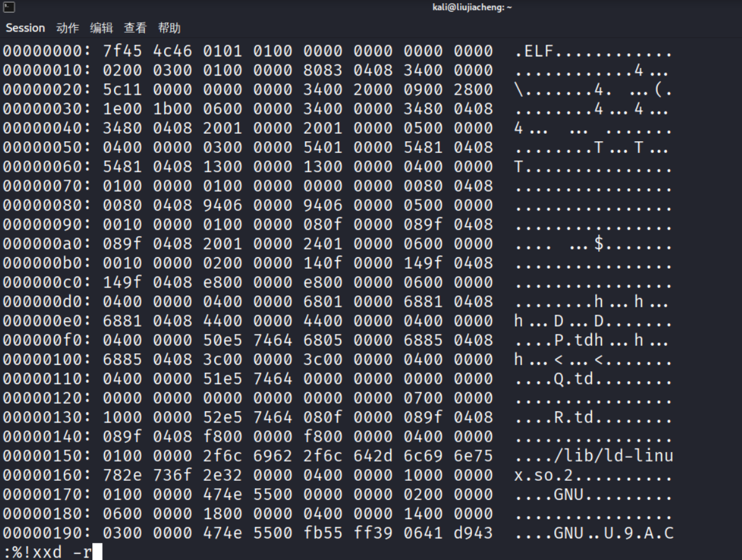The width and height of the screenshot is (742, 560).
Task: Click the vim command line ':%!xxd -r'
Action: (47, 552)
